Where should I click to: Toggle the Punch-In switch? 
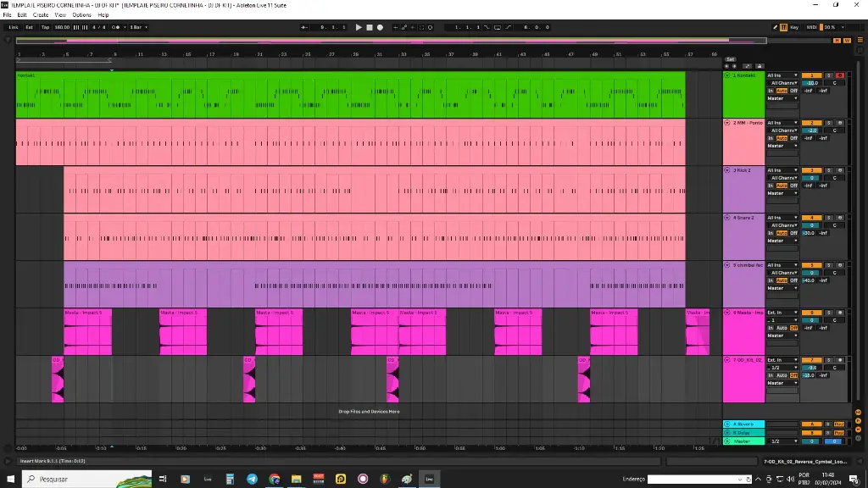click(487, 27)
